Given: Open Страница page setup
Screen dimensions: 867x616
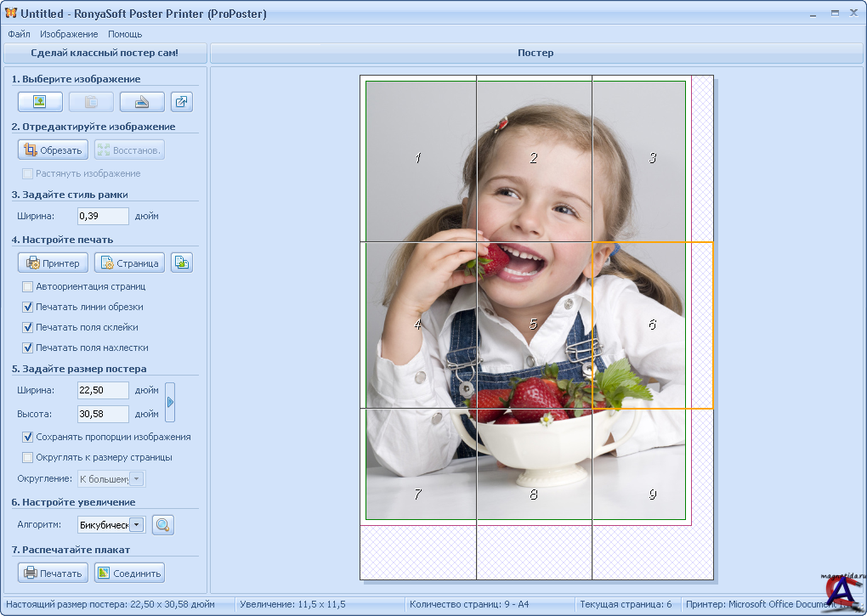Looking at the screenshot, I should [129, 263].
